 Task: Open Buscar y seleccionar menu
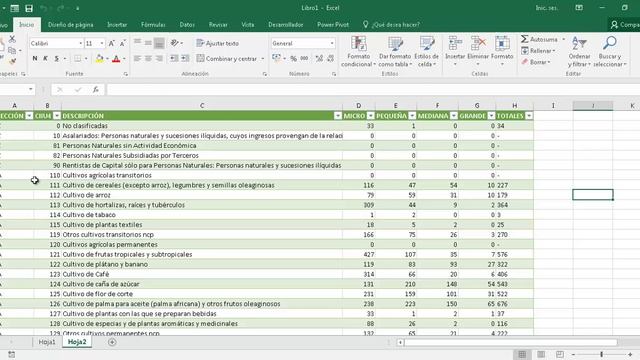(610, 52)
